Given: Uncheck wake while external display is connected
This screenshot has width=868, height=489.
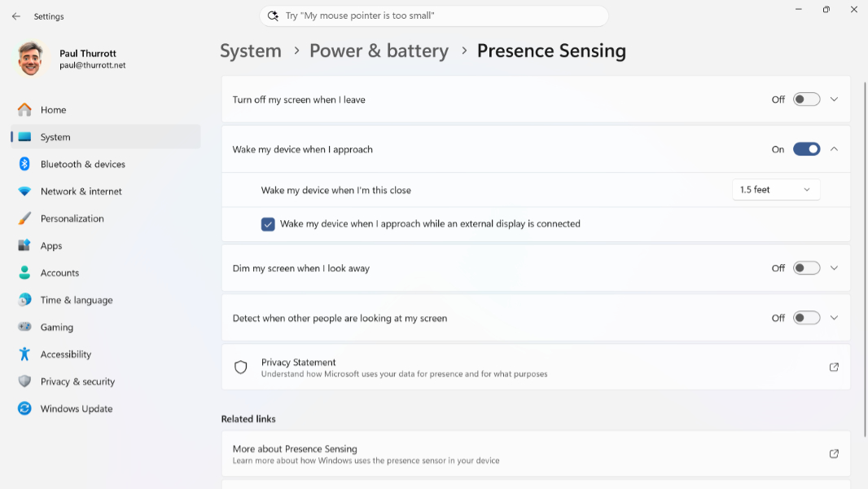Looking at the screenshot, I should pos(268,224).
